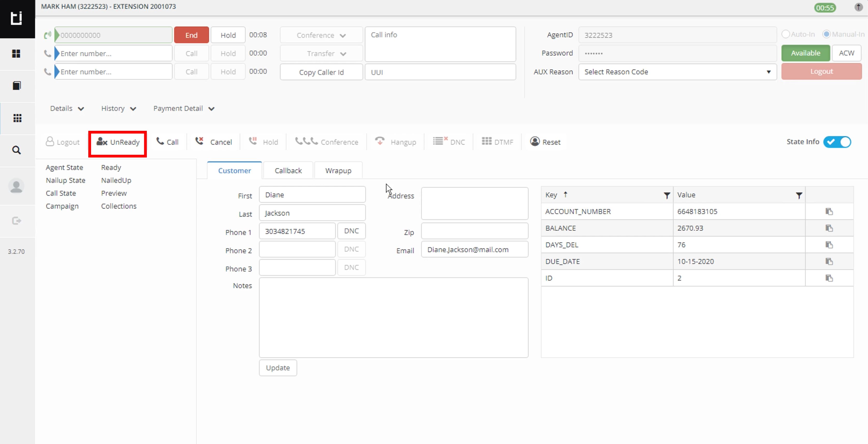Switch to the Callback tab

(x=288, y=171)
